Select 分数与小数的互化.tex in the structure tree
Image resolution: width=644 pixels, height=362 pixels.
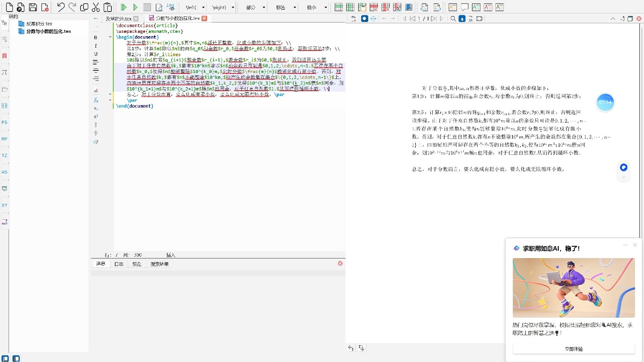coord(48,31)
